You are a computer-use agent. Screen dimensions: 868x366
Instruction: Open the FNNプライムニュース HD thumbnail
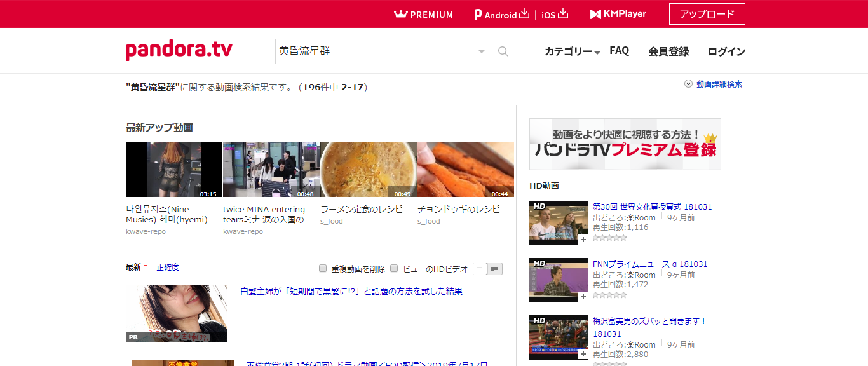click(559, 280)
